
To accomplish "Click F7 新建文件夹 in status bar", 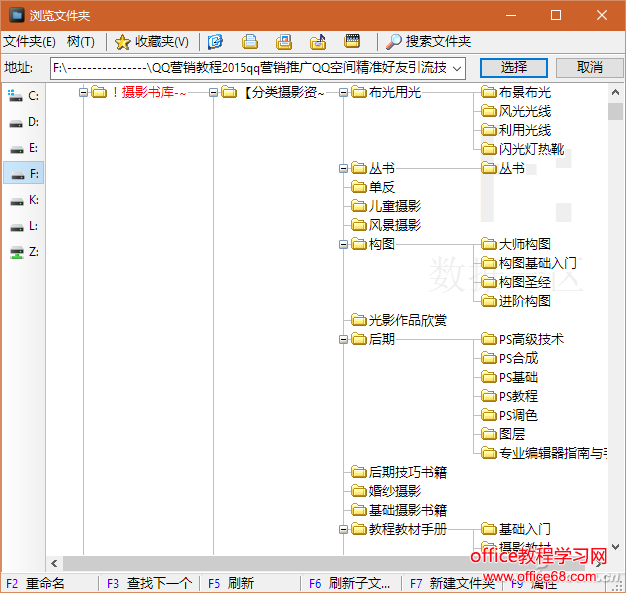I will (451, 583).
